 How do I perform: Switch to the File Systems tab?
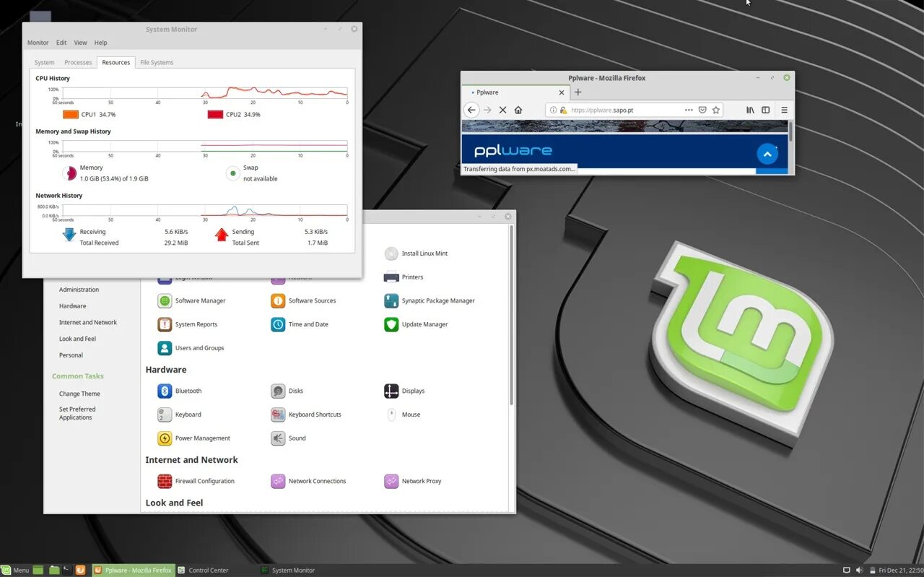pos(157,62)
